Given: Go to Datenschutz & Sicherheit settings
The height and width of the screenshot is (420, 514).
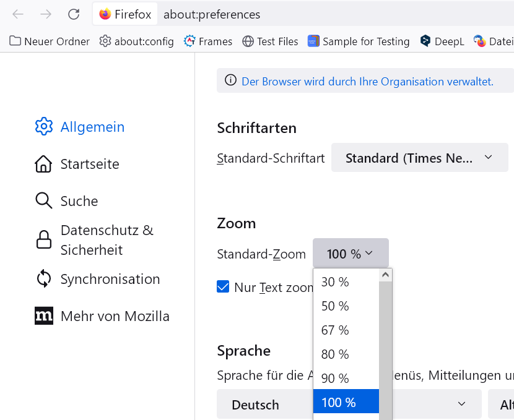Looking at the screenshot, I should pyautogui.click(x=107, y=240).
